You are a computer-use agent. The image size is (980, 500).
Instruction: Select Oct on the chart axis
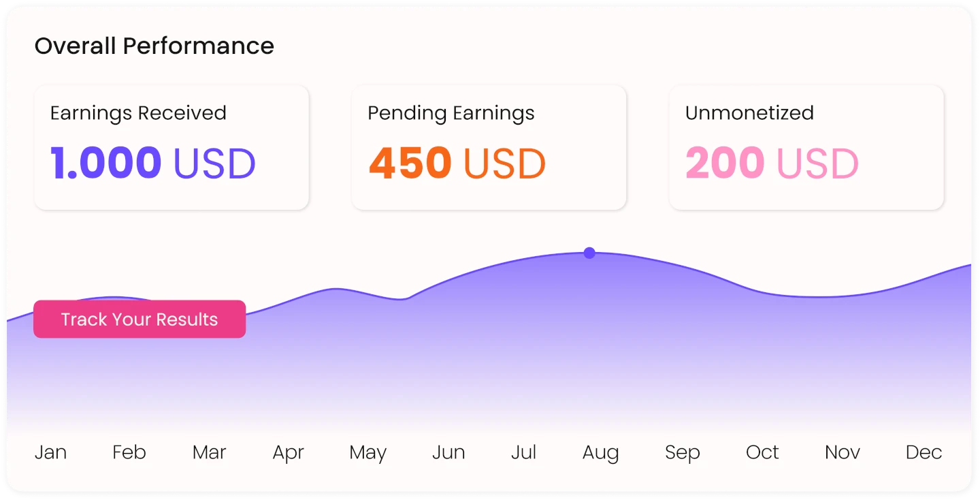pos(762,452)
